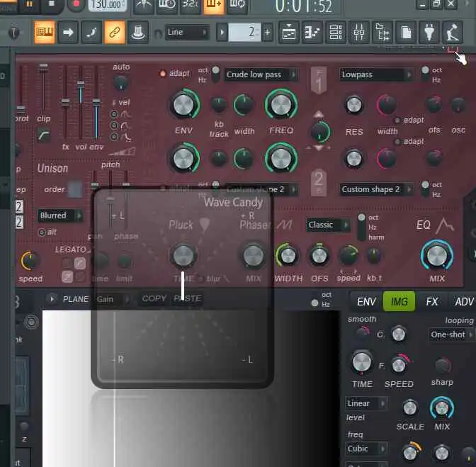Click the 0:01:52 time display
Image resolution: width=476 pixels, height=467 pixels.
pos(303,6)
